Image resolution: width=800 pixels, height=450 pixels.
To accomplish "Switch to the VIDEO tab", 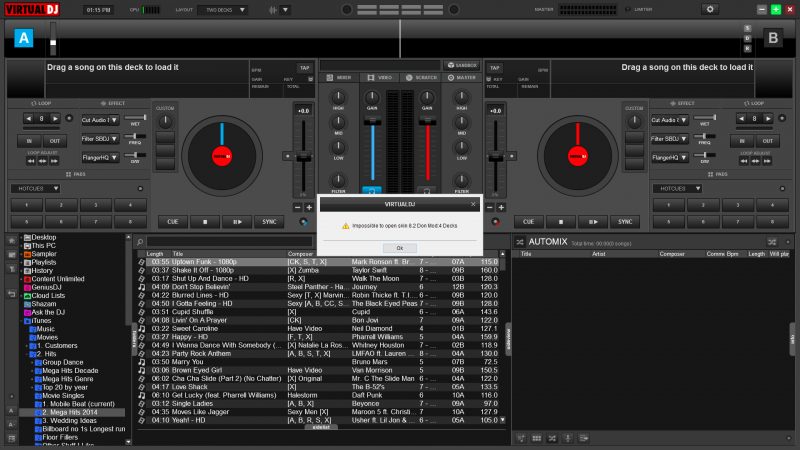I will 380,78.
